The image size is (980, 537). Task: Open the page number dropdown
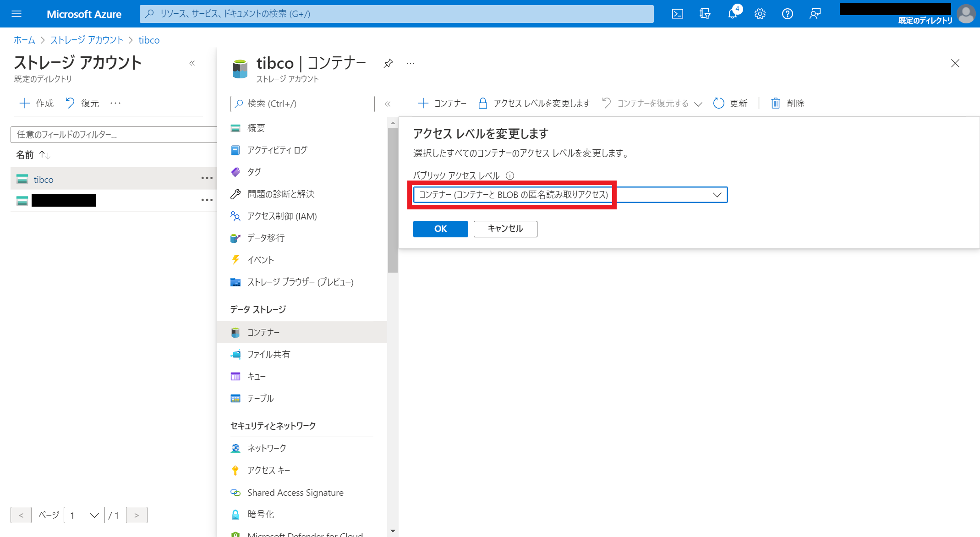(x=84, y=515)
